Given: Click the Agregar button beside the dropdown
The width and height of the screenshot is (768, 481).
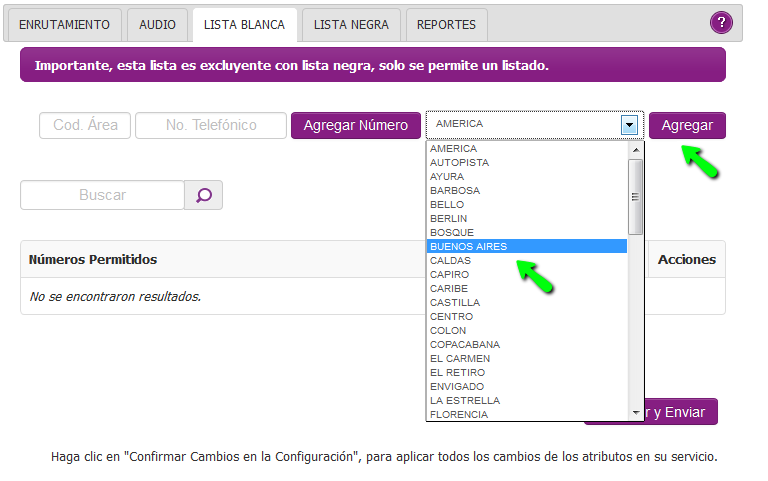Looking at the screenshot, I should 687,125.
